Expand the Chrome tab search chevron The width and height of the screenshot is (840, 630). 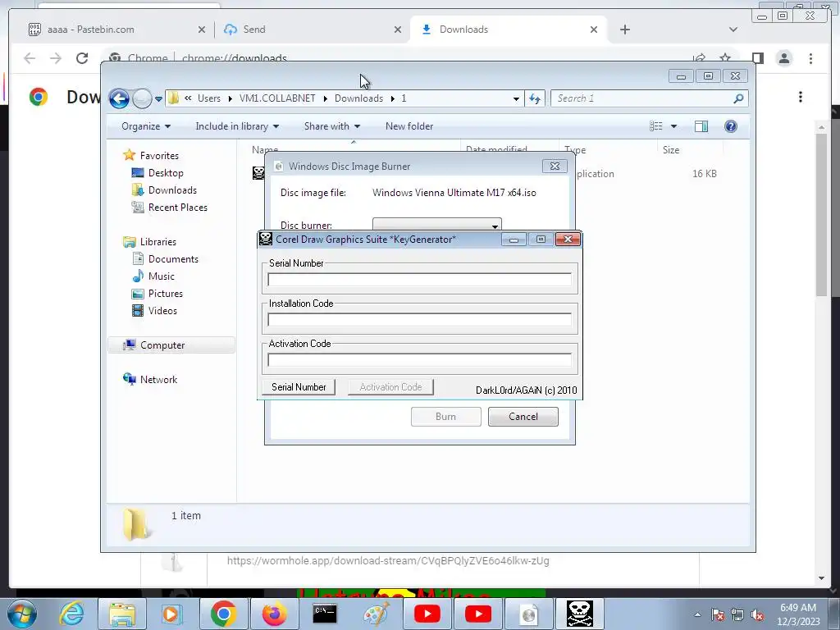coord(733,30)
